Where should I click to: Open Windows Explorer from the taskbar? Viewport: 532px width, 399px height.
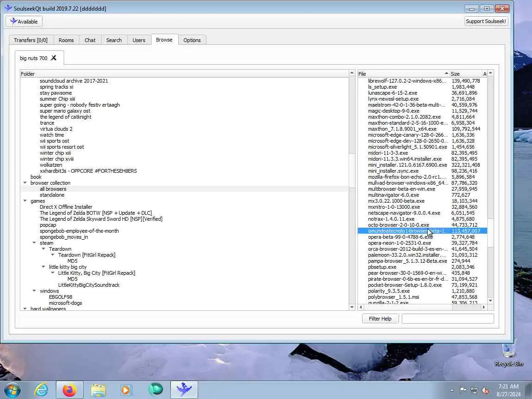click(x=98, y=390)
